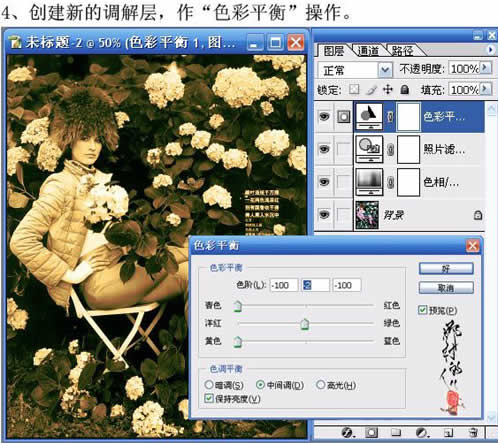This screenshot has height=443, width=498.
Task: Toggle the 预览(P) preview checkbox
Action: coord(422,310)
